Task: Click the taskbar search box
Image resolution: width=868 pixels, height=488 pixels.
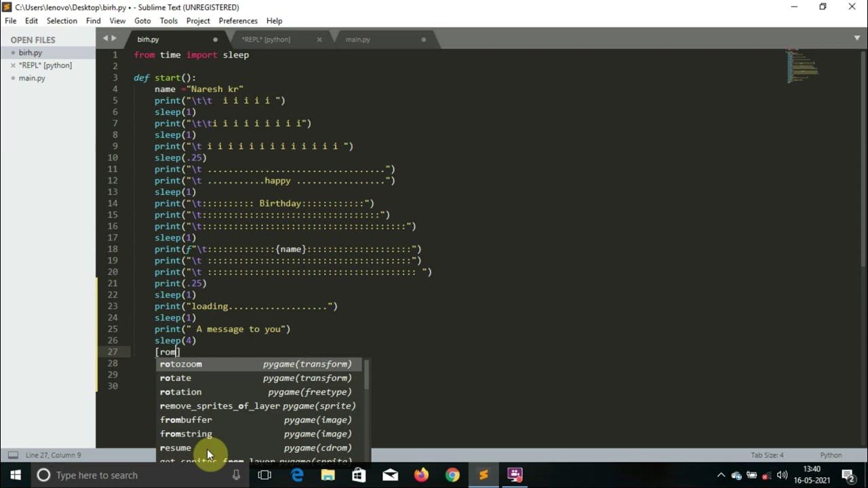Action: (139, 475)
